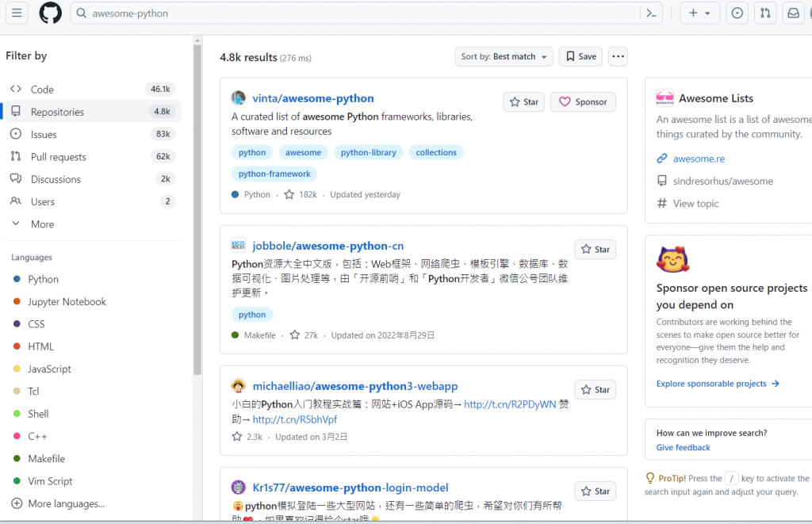Open http://t.cn/R5bhVpf link
Viewport: 812px width, 524px height.
[x=295, y=419]
